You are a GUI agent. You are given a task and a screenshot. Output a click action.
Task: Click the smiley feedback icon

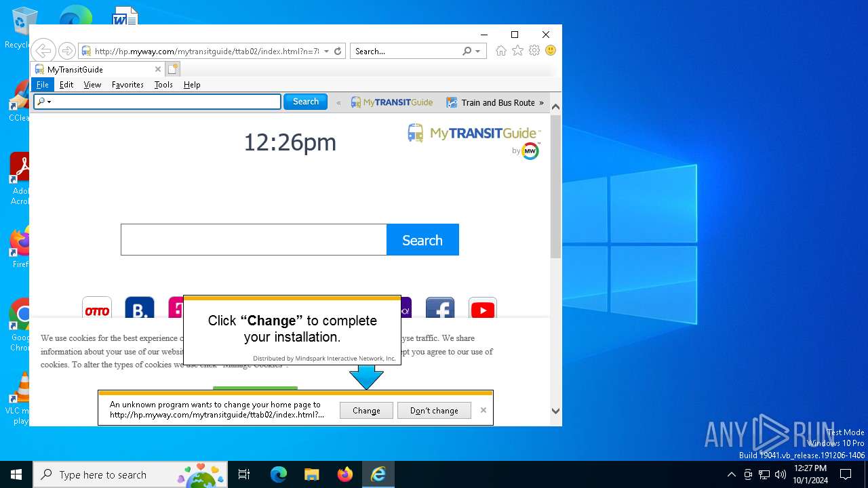pos(551,51)
